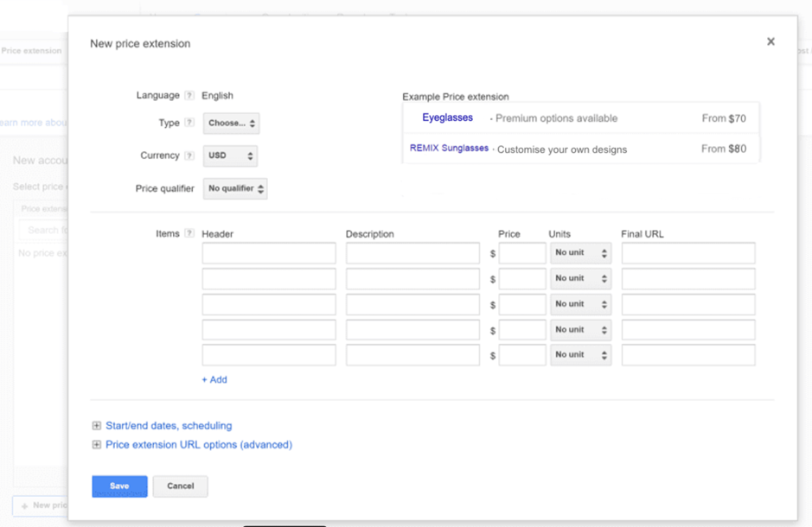The image size is (812, 527).
Task: Open the Price qualifier dropdown
Action: (235, 188)
